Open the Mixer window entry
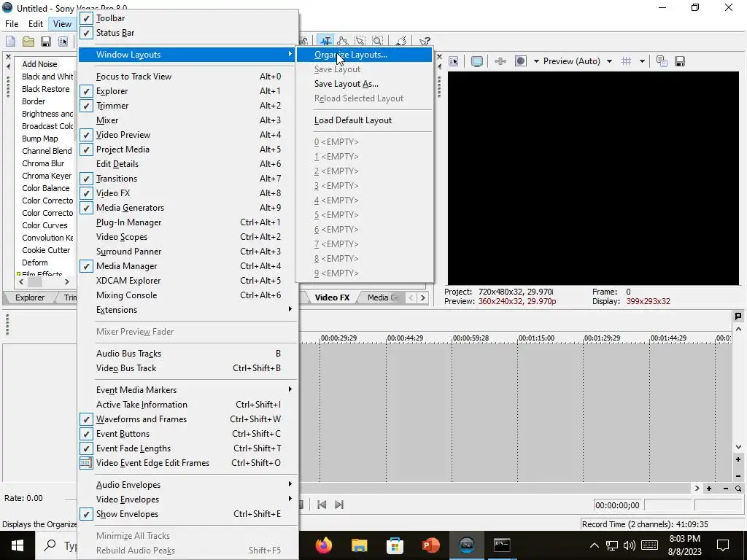Viewport: 747px width, 560px height. [188, 120]
